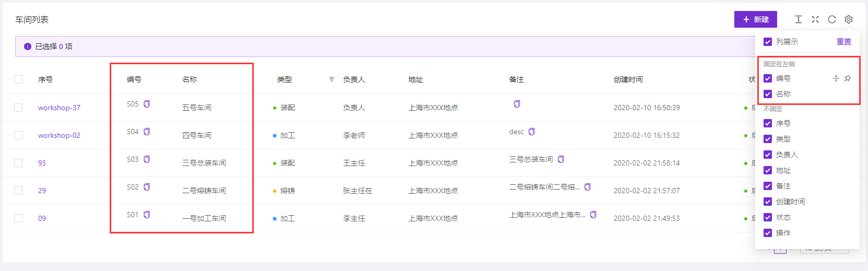The height and width of the screenshot is (271, 868).
Task: Open the 29 serial link
Action: [42, 191]
